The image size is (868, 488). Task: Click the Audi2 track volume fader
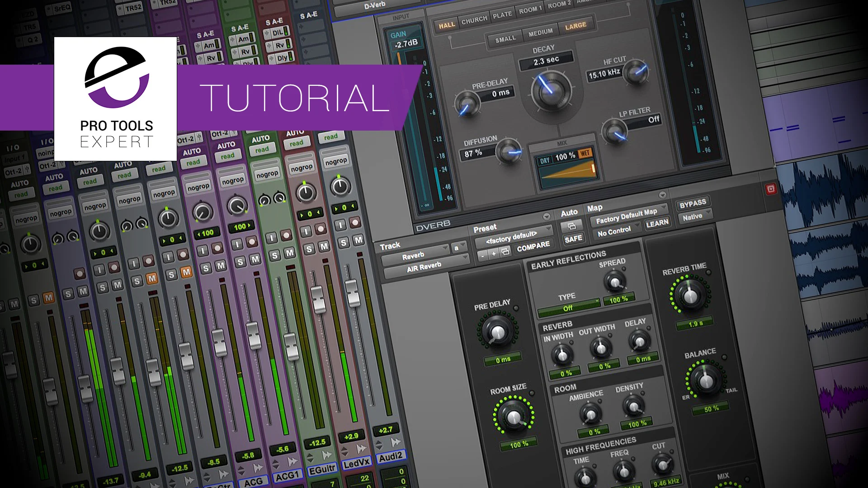click(x=353, y=292)
